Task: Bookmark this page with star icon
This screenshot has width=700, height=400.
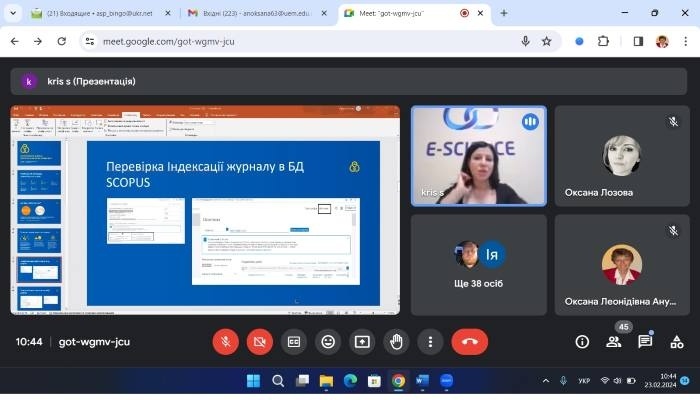Action: [x=547, y=41]
